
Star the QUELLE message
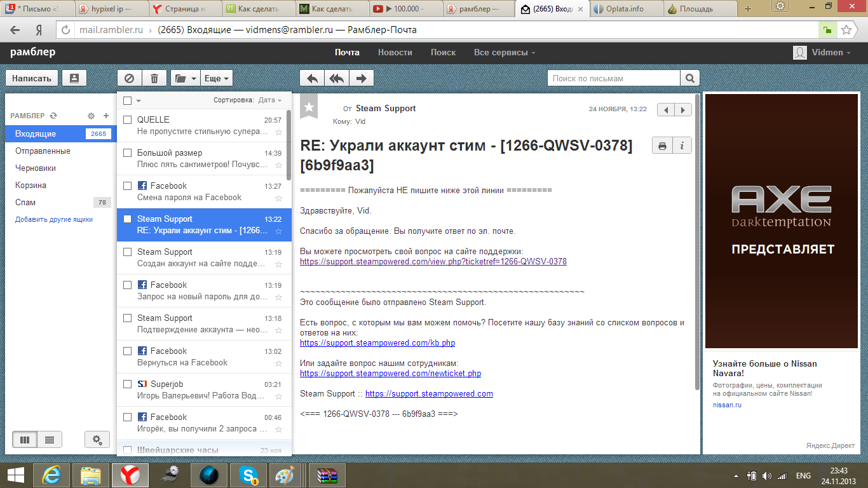278,132
